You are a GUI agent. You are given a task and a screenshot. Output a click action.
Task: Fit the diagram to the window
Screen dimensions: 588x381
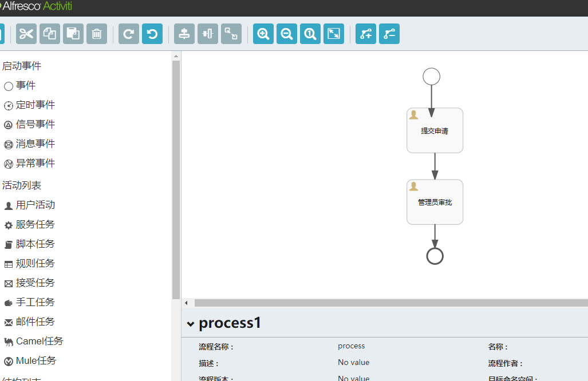(334, 34)
